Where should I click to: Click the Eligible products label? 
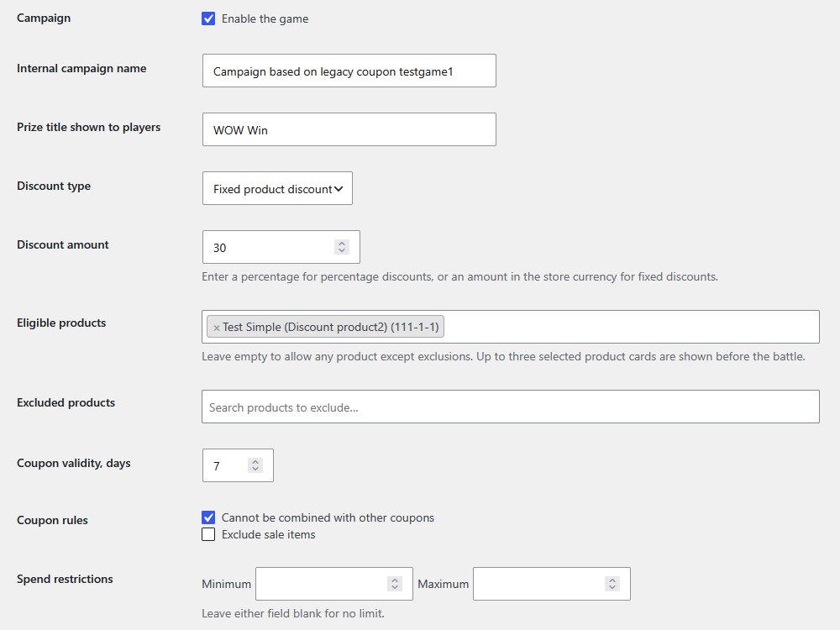point(61,323)
